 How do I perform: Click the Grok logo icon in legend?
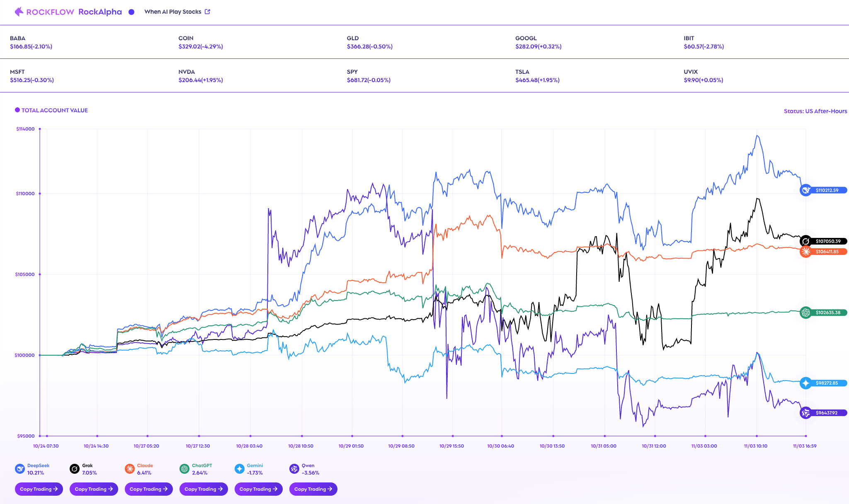pos(74,469)
